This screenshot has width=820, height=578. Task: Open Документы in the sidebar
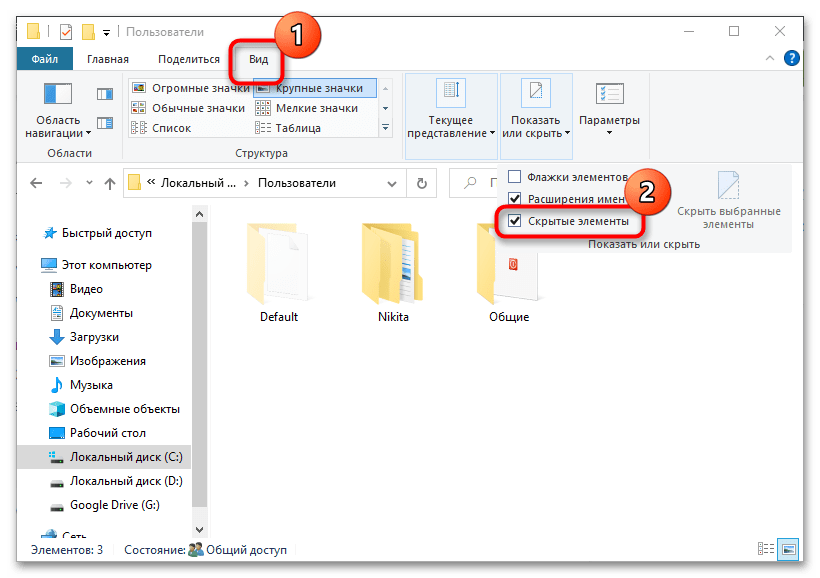pyautogui.click(x=92, y=313)
